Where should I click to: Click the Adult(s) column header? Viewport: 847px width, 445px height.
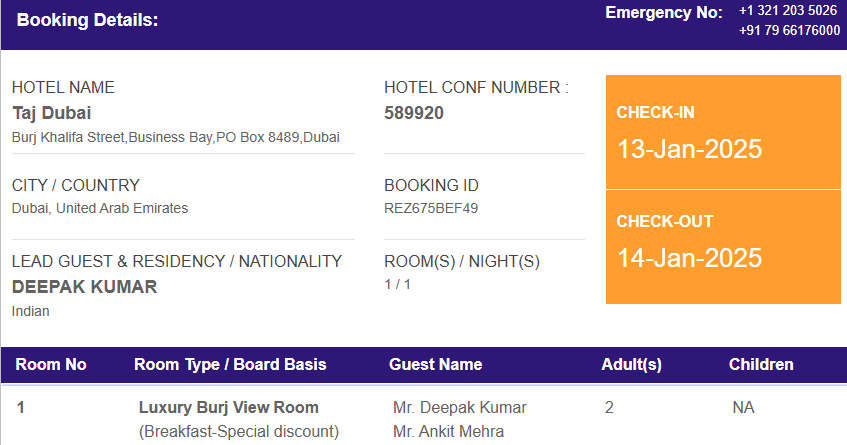click(631, 365)
